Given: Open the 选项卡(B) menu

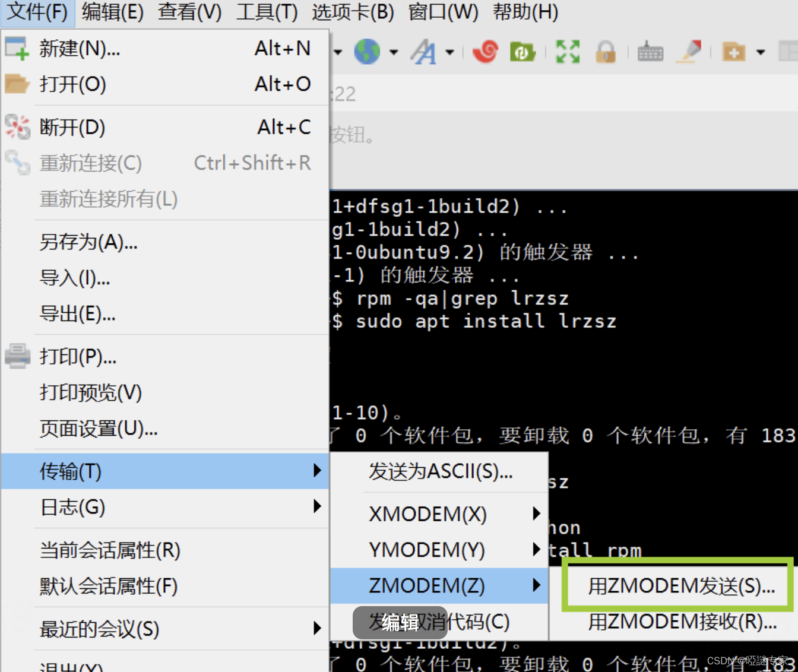Looking at the screenshot, I should tap(353, 12).
